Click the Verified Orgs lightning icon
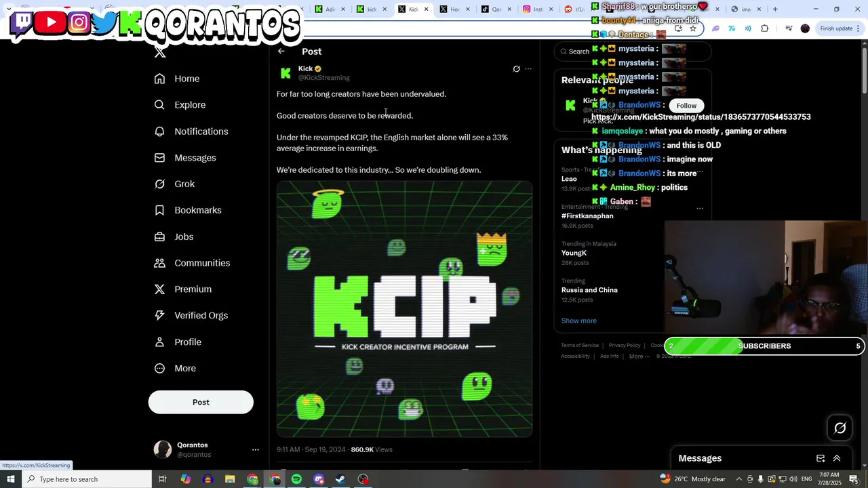 [x=159, y=315]
